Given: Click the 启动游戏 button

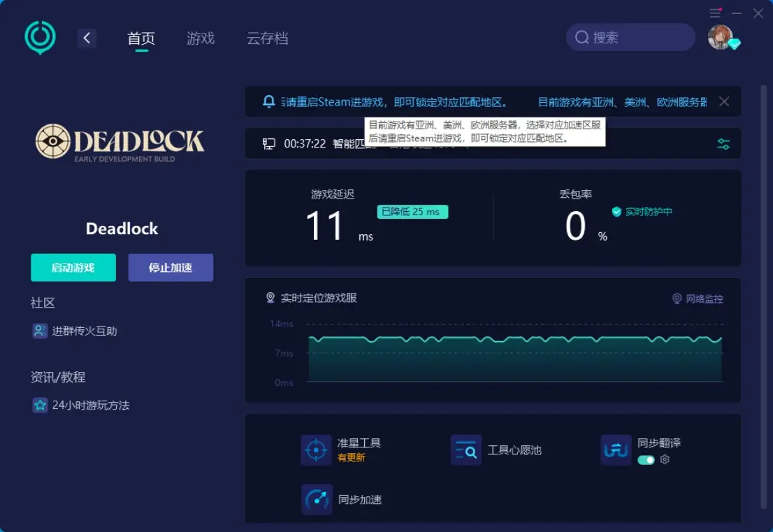Looking at the screenshot, I should [73, 268].
